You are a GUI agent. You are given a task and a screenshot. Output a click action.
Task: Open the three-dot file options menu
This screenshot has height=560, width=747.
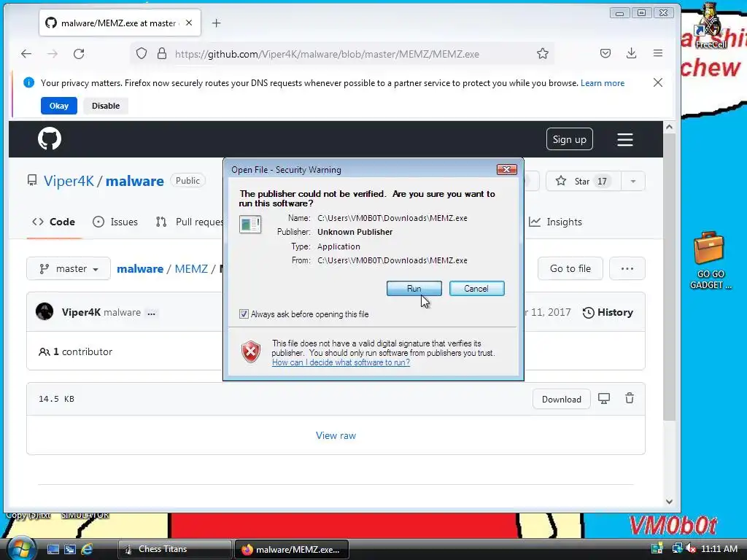[627, 268]
